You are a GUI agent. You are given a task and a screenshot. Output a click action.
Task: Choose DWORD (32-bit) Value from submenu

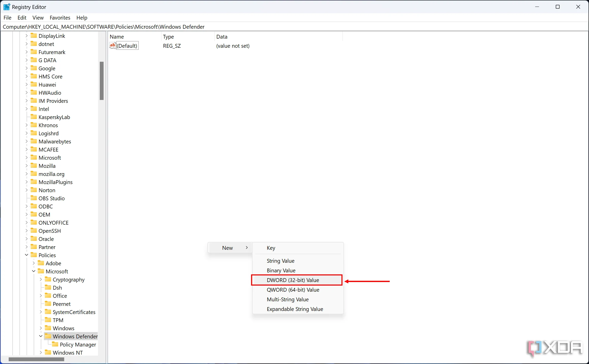click(x=297, y=280)
